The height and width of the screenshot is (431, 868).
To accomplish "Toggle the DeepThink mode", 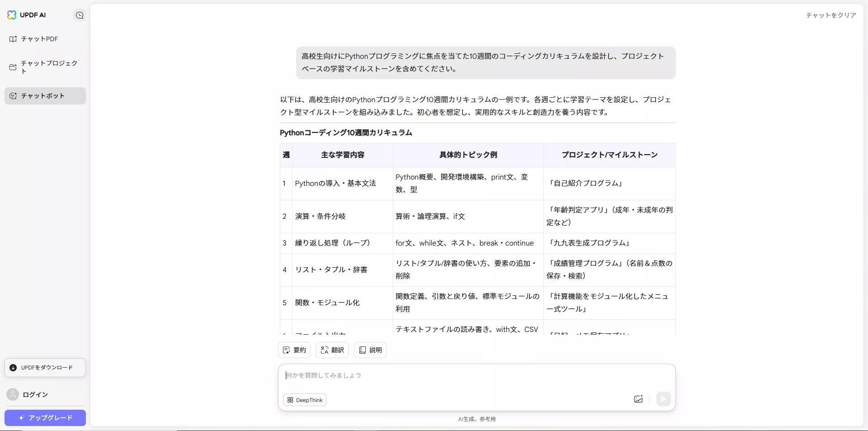I will pyautogui.click(x=305, y=400).
